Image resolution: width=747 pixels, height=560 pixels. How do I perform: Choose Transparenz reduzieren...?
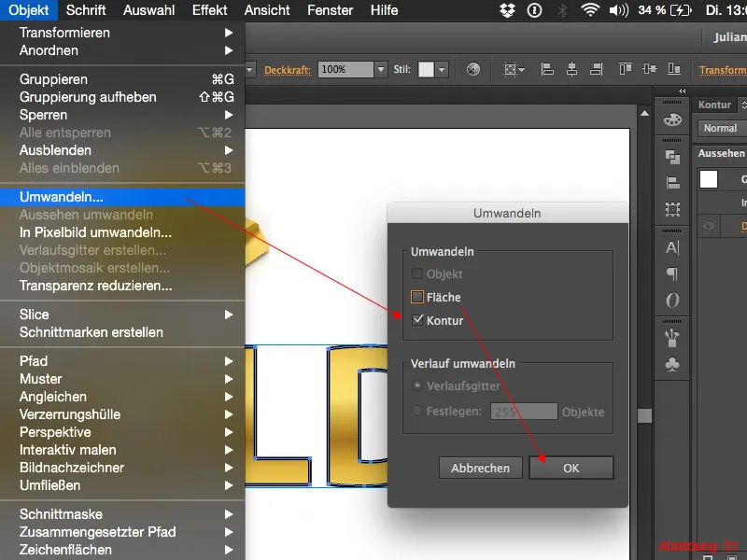(x=122, y=286)
